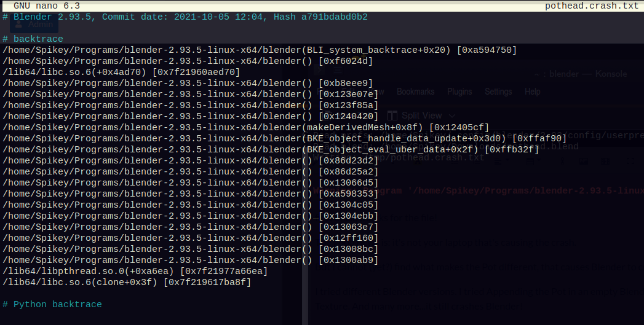Click the address [0x7f219617ba8f]

[x=207, y=283]
